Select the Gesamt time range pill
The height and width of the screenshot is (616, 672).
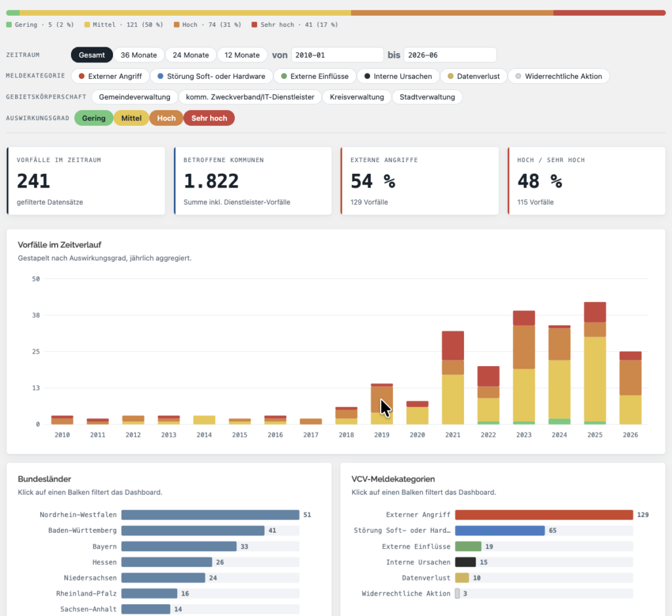92,55
